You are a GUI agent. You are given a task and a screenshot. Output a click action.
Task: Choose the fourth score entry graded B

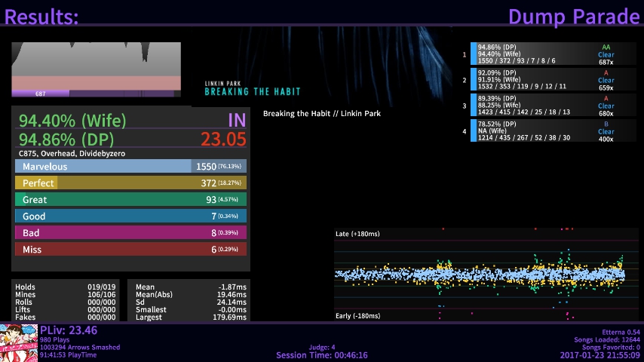point(554,130)
